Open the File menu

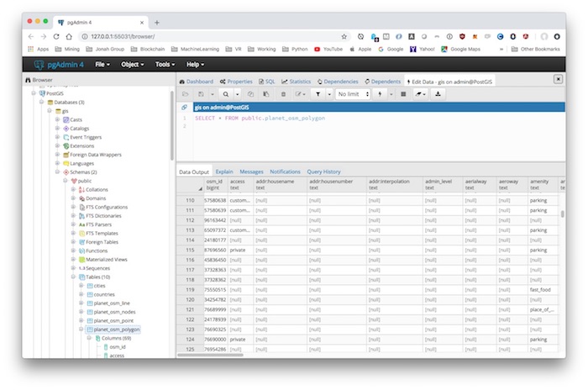(x=102, y=65)
